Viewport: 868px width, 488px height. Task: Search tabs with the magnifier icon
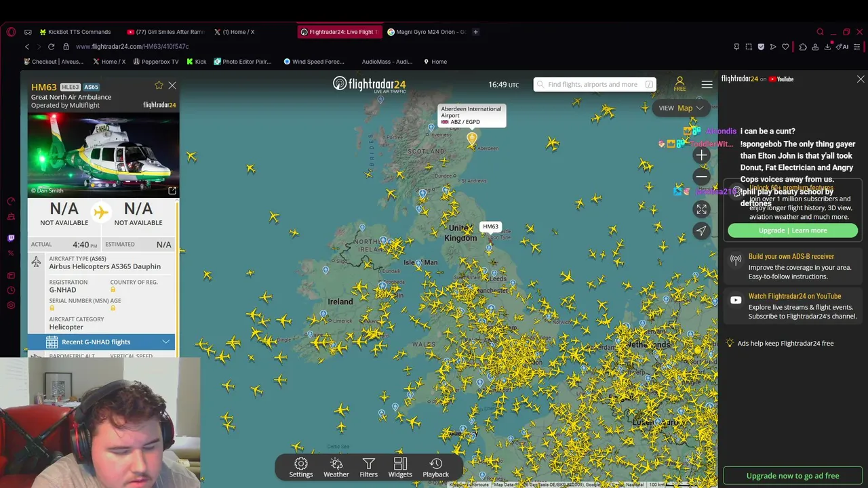coord(820,32)
